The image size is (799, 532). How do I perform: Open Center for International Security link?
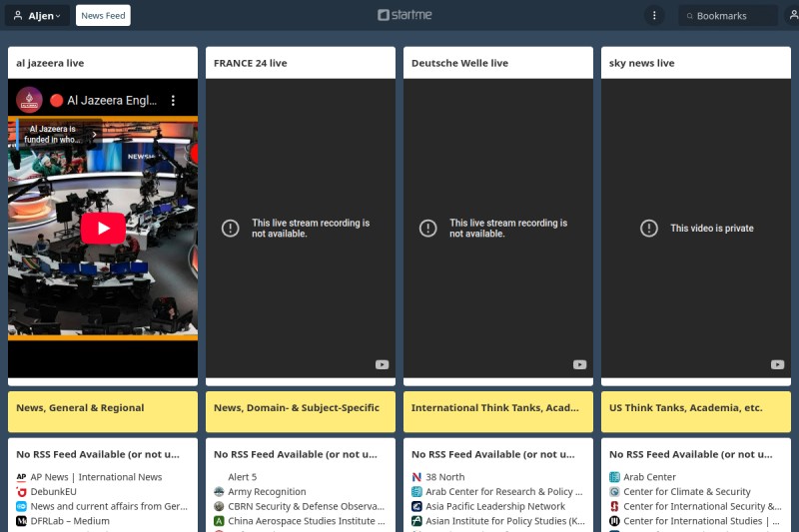[x=703, y=506]
